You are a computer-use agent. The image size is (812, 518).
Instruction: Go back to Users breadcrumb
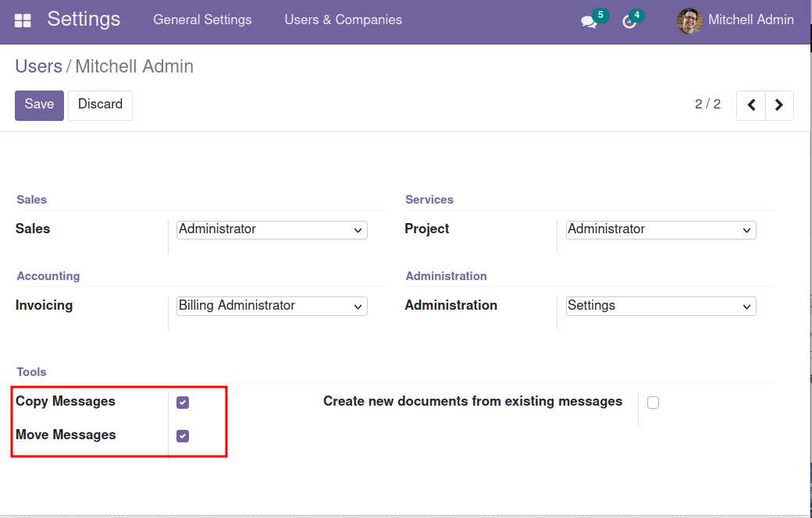click(x=38, y=66)
